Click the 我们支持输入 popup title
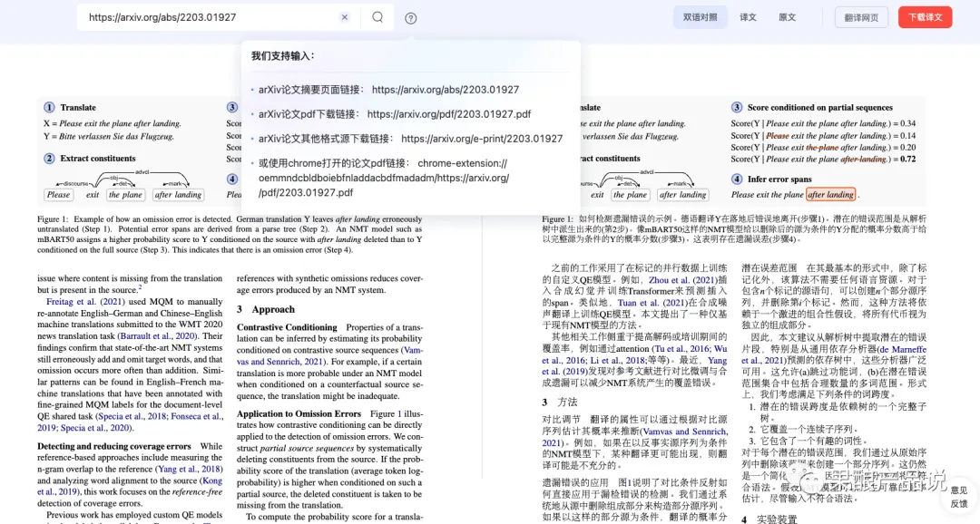 283,56
